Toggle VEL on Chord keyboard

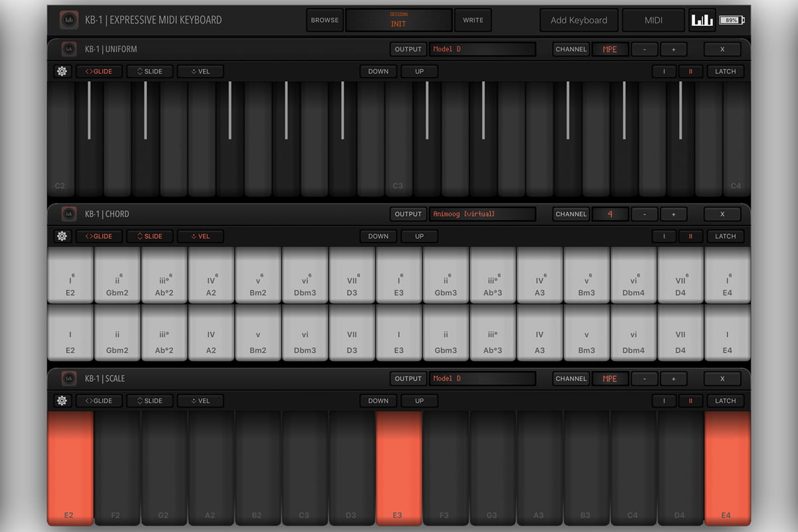coord(200,236)
